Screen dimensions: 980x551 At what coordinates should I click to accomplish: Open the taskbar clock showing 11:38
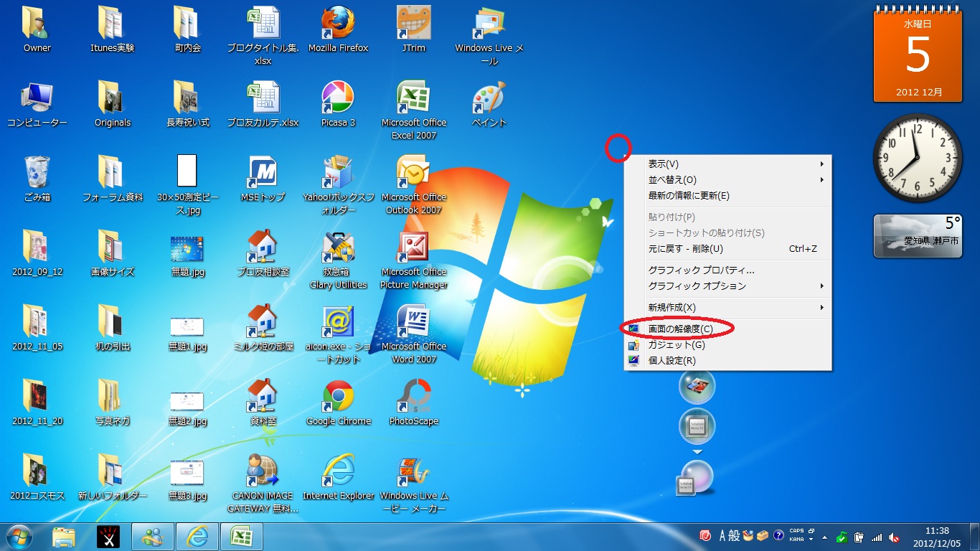[x=936, y=537]
